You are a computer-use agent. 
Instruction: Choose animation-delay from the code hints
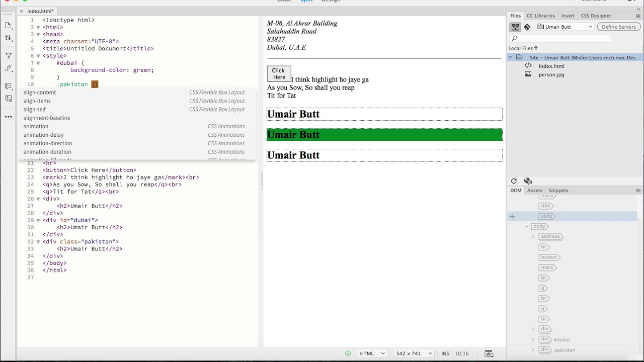point(136,135)
